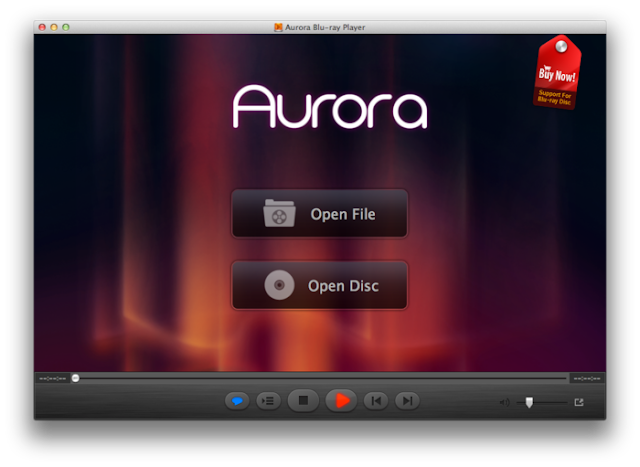Screen dimensions: 640x467
Task: Stop playback with the square button
Action: coord(303,400)
